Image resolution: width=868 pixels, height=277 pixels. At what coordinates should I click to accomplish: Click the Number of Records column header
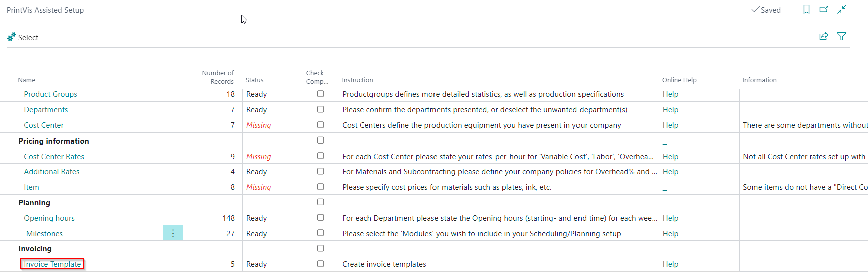(x=218, y=77)
